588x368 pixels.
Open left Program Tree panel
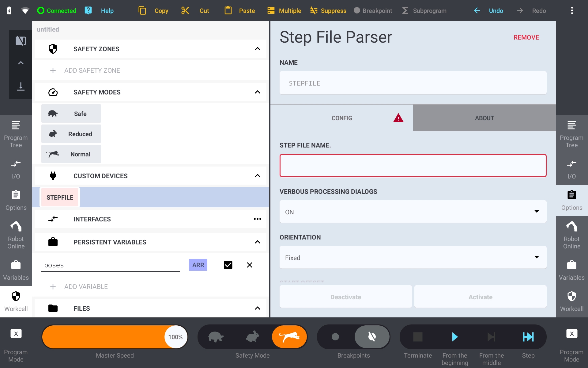point(16,134)
